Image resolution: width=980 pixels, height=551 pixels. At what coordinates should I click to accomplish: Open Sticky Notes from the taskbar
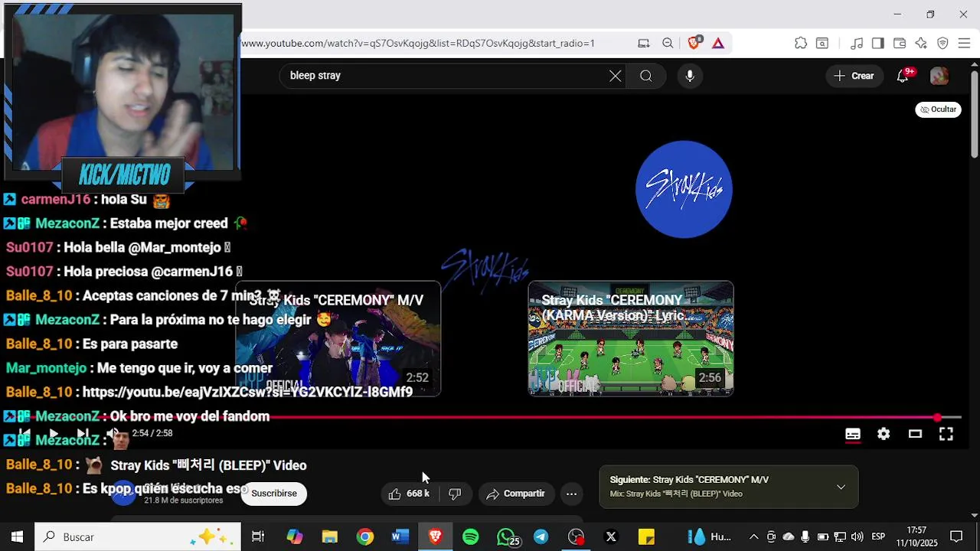coord(646,537)
